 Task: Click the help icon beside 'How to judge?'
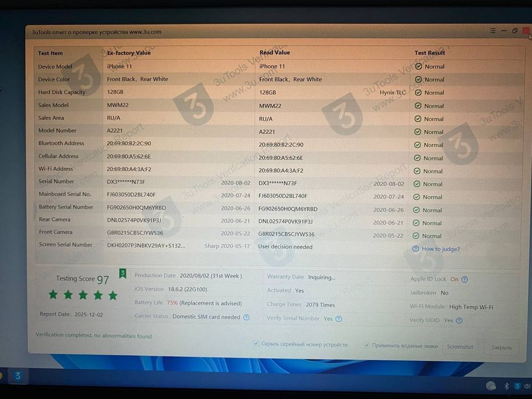(x=415, y=249)
